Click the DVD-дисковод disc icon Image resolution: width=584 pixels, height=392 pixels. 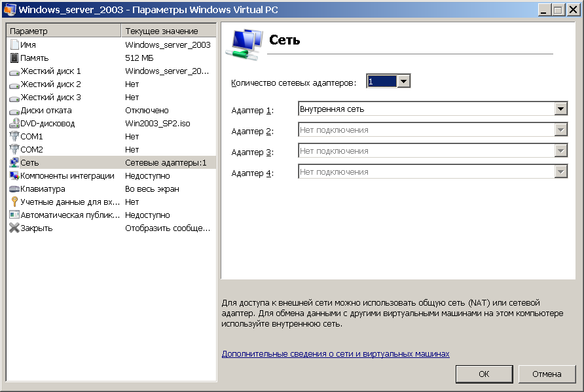tap(14, 123)
